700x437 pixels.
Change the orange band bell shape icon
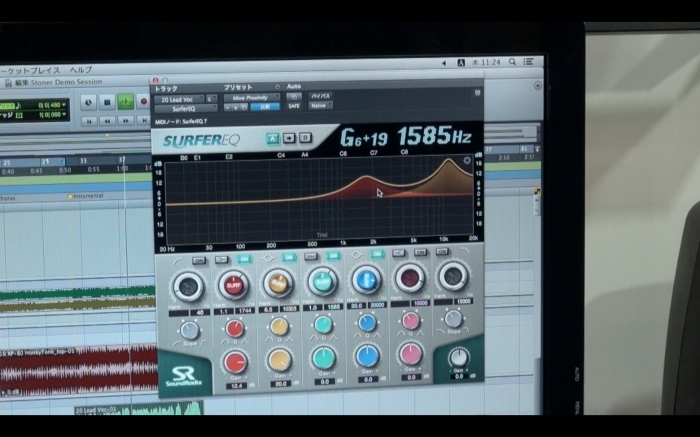[268, 258]
